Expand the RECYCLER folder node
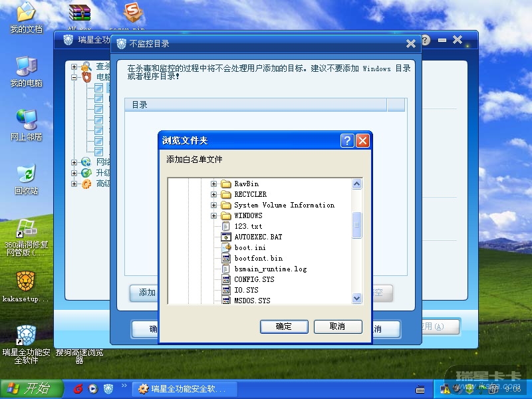 tap(213, 194)
